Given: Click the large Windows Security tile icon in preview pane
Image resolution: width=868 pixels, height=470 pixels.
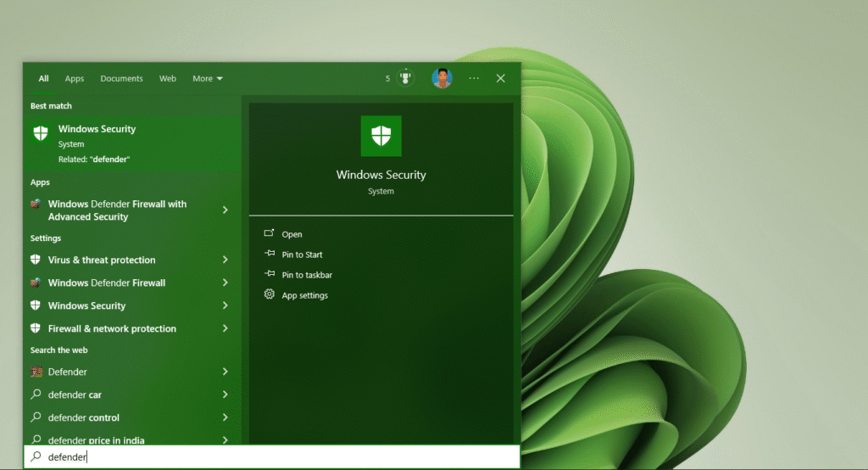Looking at the screenshot, I should coord(381,136).
